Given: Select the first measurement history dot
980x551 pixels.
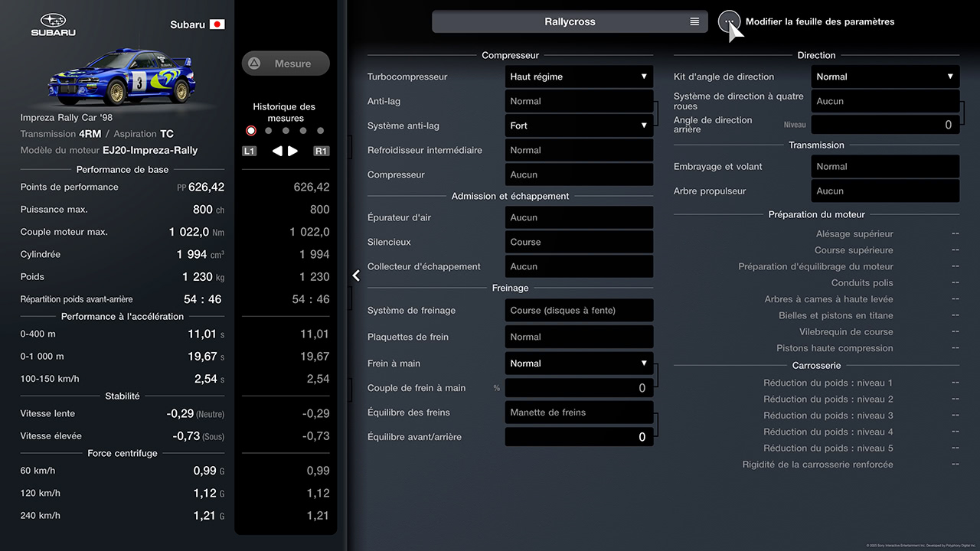Looking at the screenshot, I should (x=251, y=131).
